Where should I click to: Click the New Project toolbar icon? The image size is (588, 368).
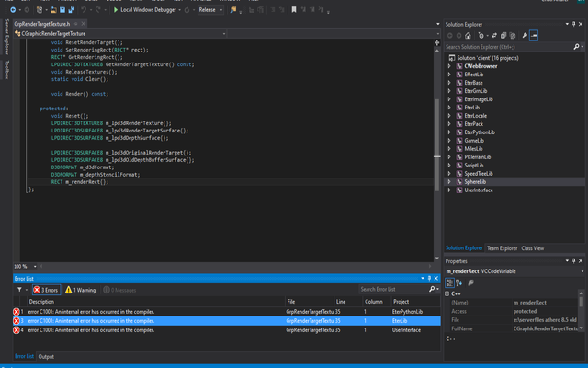[40, 10]
